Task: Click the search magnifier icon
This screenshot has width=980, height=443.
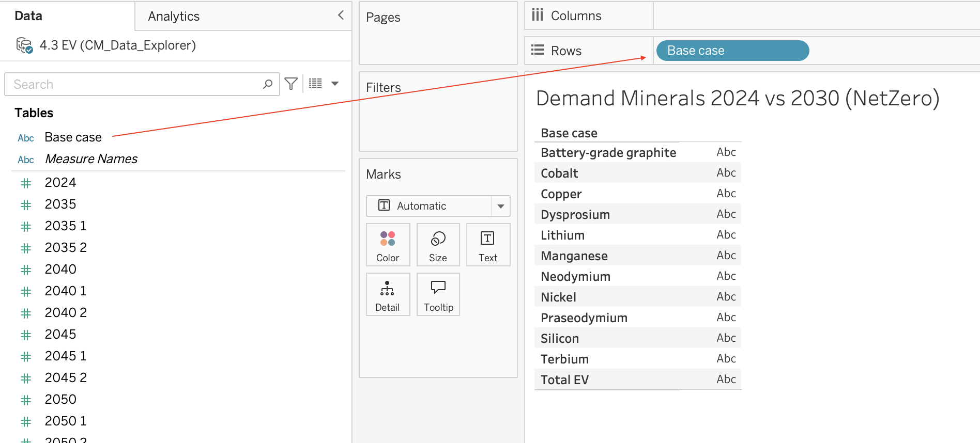Action: point(267,84)
